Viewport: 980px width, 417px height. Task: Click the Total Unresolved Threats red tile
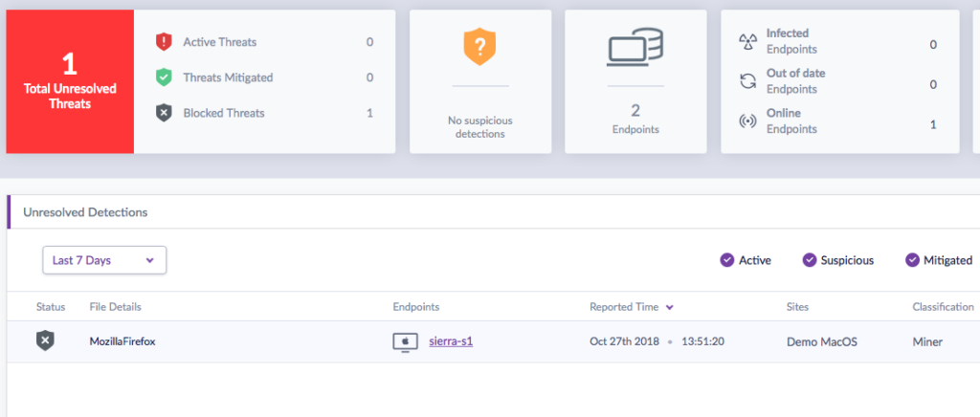click(70, 81)
